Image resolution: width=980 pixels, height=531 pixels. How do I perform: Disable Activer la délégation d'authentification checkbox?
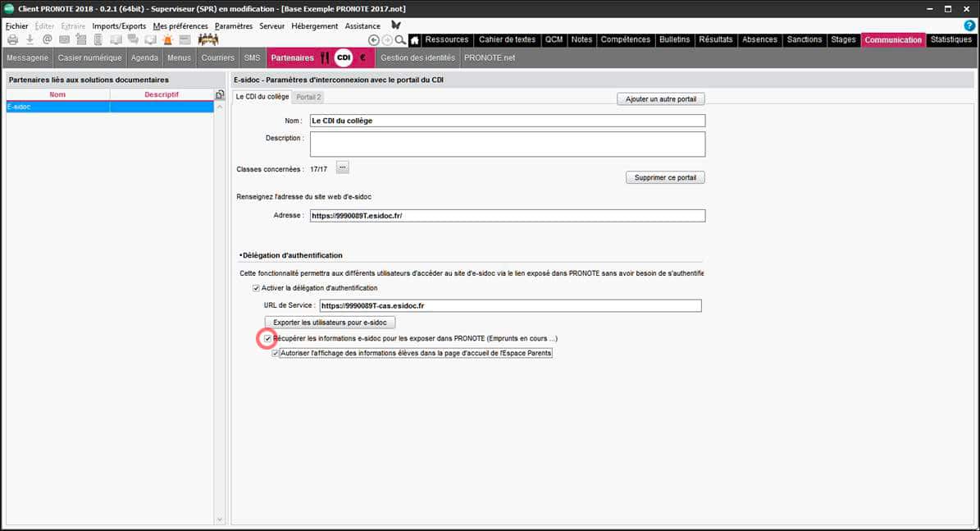[x=257, y=288]
